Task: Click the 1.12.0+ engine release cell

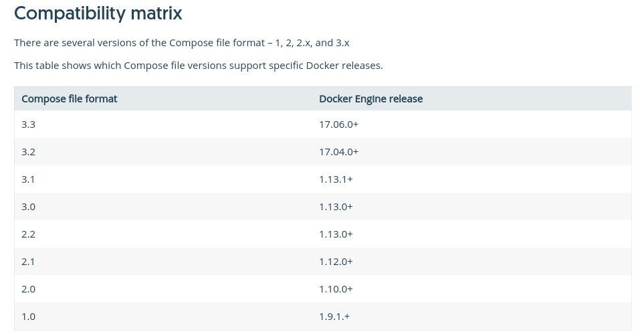Action: 336,262
